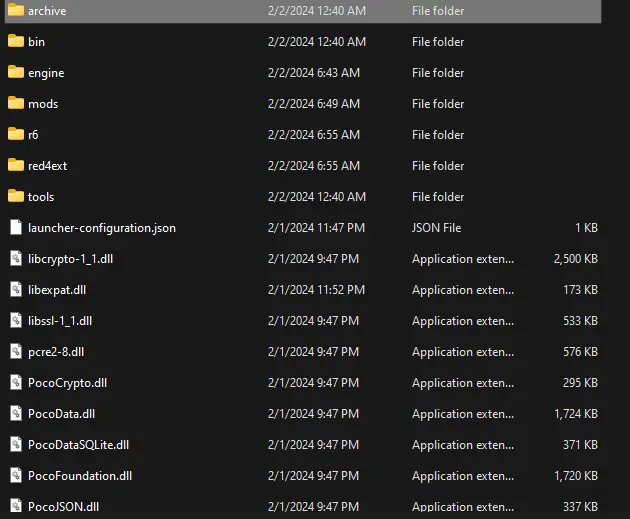
Task: Click launcher-configuration.json's 11:47 PM date
Action: 316,228
